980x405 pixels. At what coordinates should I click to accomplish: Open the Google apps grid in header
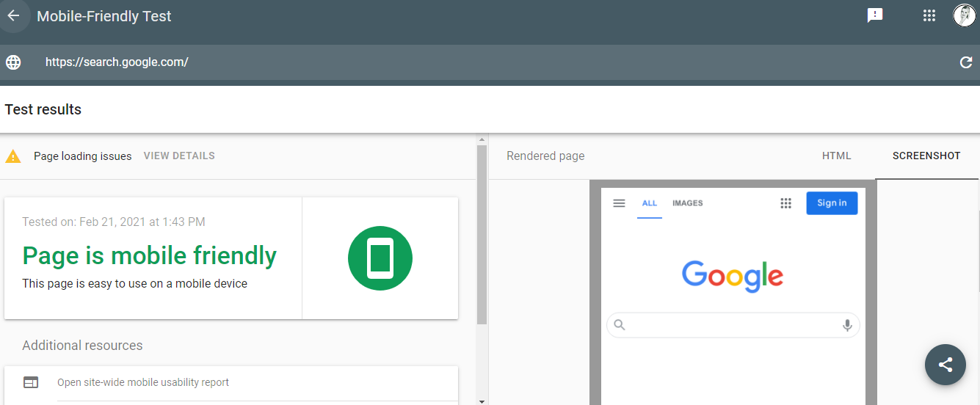[x=929, y=15]
